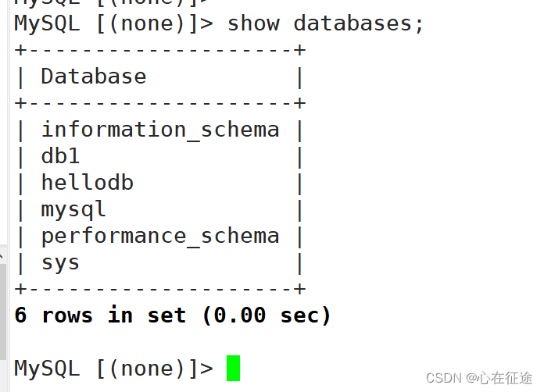Viewport: 544px width, 392px height.
Task: Click the (0.00 sec) timing text
Action: [267, 315]
